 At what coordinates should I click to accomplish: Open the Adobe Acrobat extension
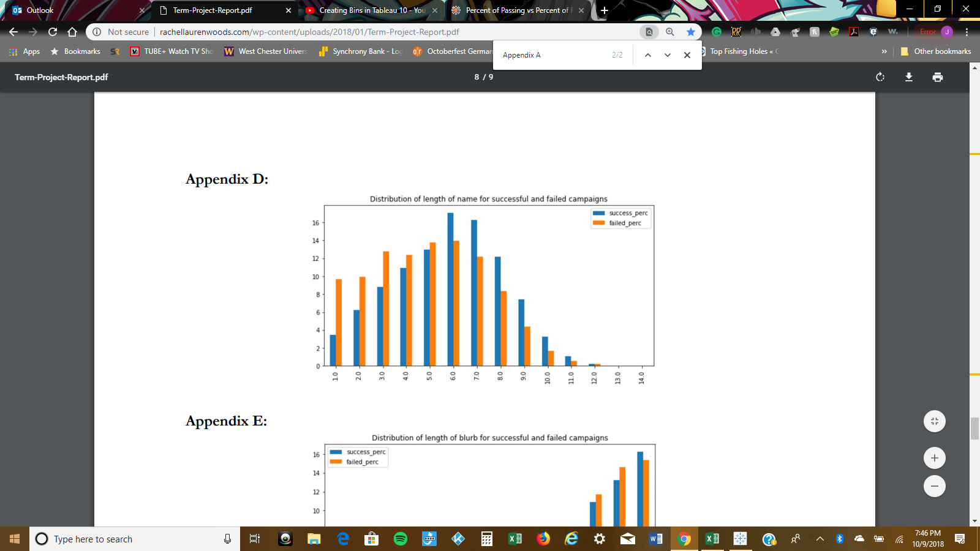pyautogui.click(x=853, y=32)
